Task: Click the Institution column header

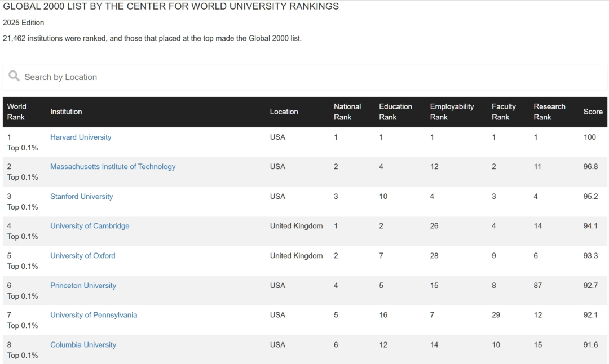Action: 66,112
